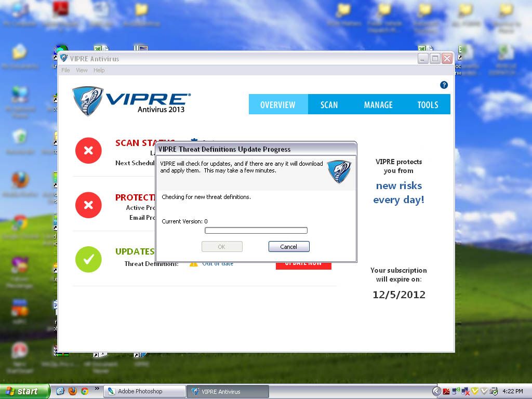Open the File menu
Image resolution: width=532 pixels, height=399 pixels.
(x=65, y=70)
